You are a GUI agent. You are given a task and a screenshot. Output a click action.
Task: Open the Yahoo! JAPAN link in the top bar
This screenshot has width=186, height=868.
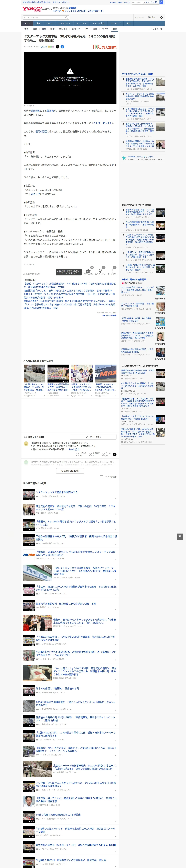(116, 2)
